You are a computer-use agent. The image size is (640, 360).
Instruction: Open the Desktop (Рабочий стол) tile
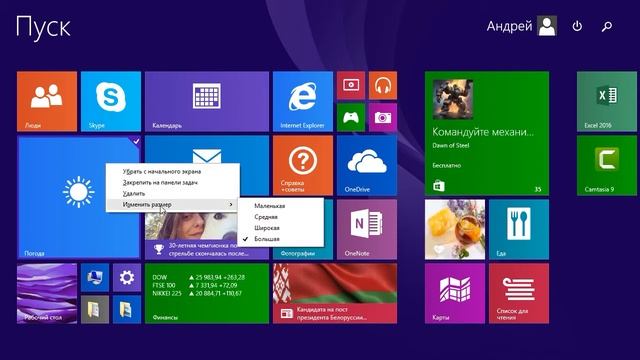(x=47, y=293)
